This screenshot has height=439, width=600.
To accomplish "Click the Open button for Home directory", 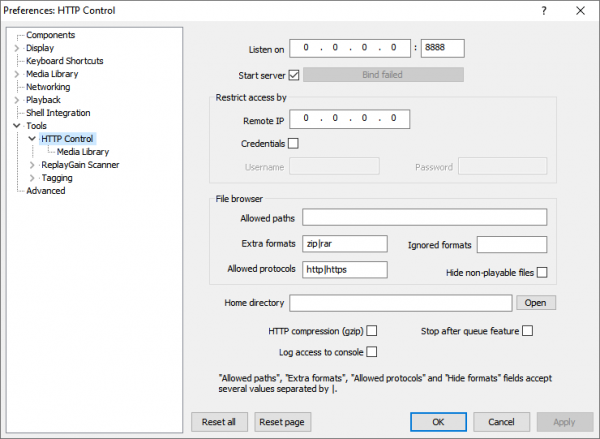I will pyautogui.click(x=535, y=303).
